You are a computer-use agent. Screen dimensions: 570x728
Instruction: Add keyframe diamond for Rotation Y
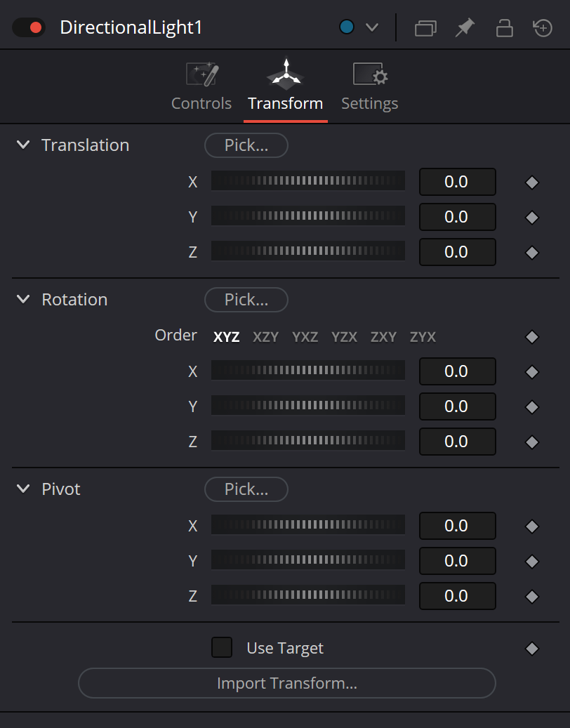(x=532, y=407)
